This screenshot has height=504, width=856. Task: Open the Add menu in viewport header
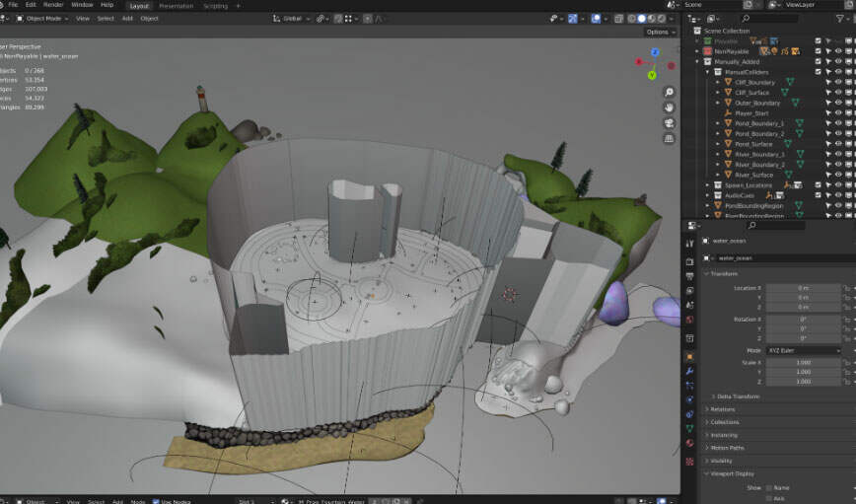[127, 18]
